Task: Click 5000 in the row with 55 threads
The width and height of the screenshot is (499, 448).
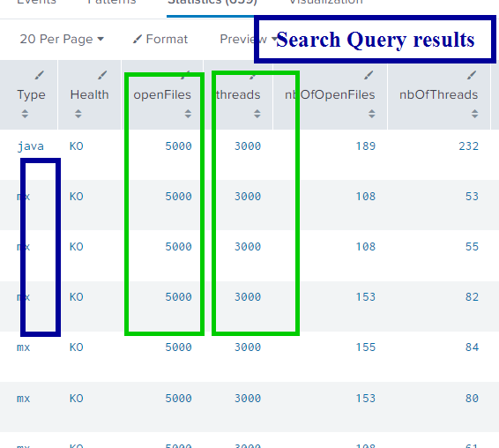Action: pos(179,247)
